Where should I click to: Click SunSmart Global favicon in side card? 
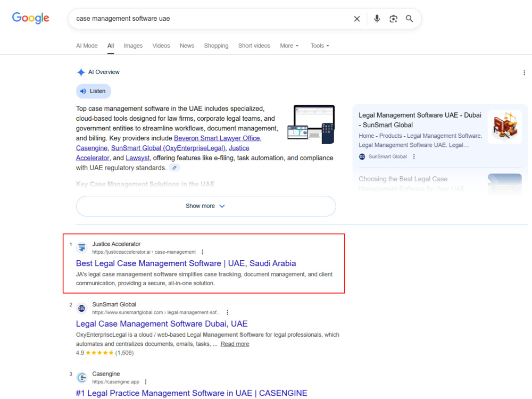(x=362, y=156)
